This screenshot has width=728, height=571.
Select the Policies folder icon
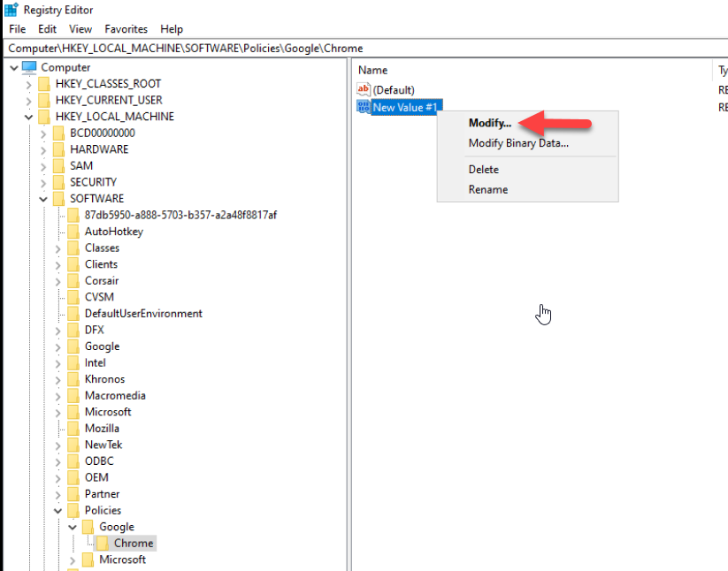(73, 510)
